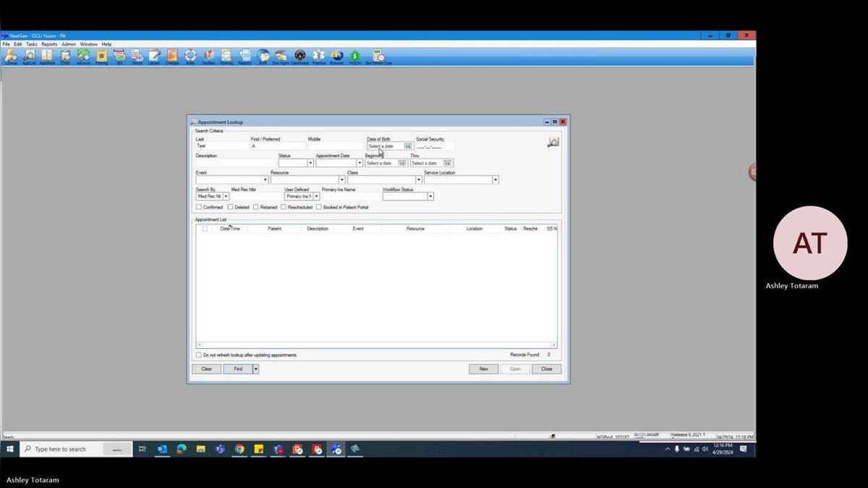Select the MailBox icon
868x488 pixels.
coord(208,56)
